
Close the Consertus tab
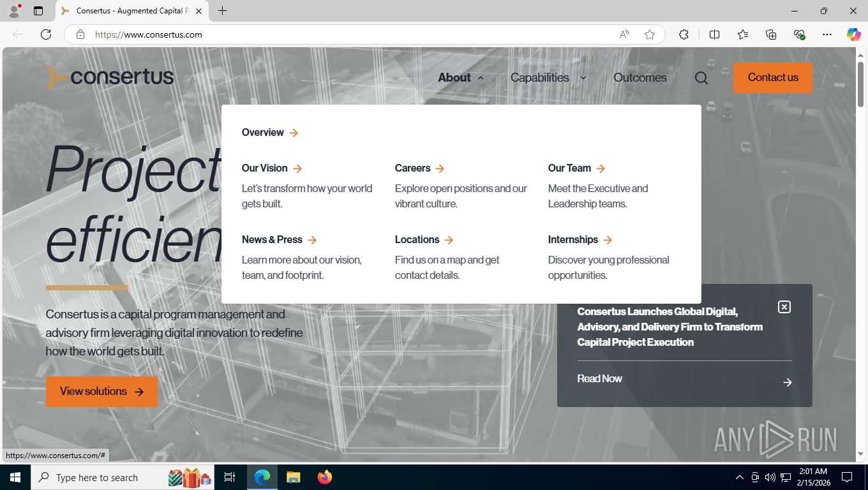198,11
